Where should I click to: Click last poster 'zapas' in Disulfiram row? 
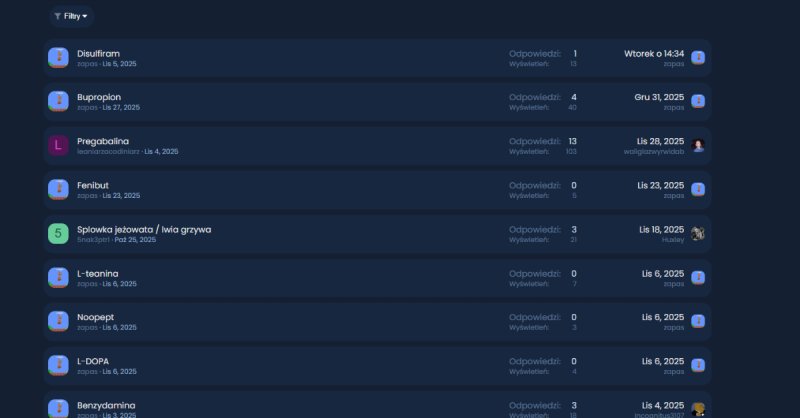[674, 64]
